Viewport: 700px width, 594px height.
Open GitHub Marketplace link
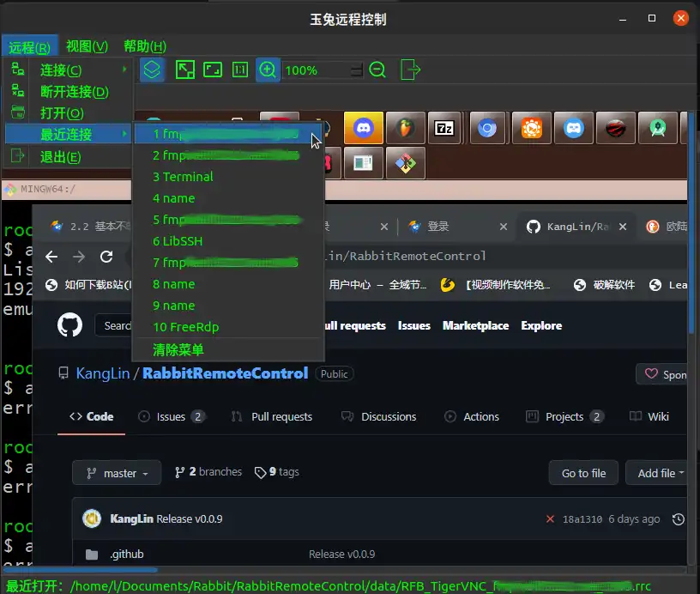pos(475,325)
